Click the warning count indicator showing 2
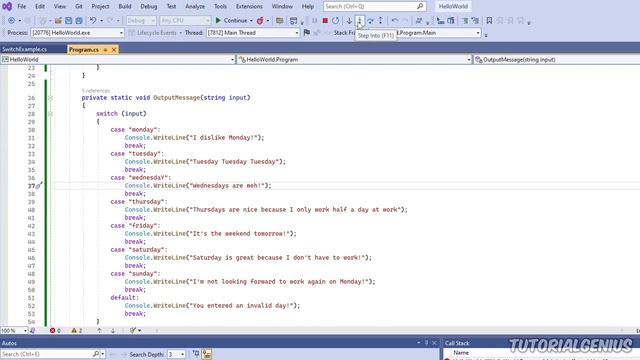640x360 pixels. point(77,331)
